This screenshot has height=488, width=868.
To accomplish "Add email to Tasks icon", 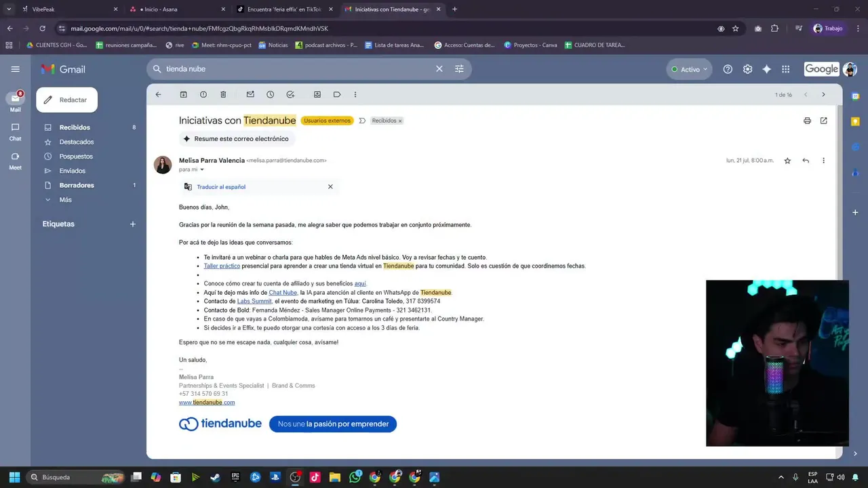I will click(290, 95).
